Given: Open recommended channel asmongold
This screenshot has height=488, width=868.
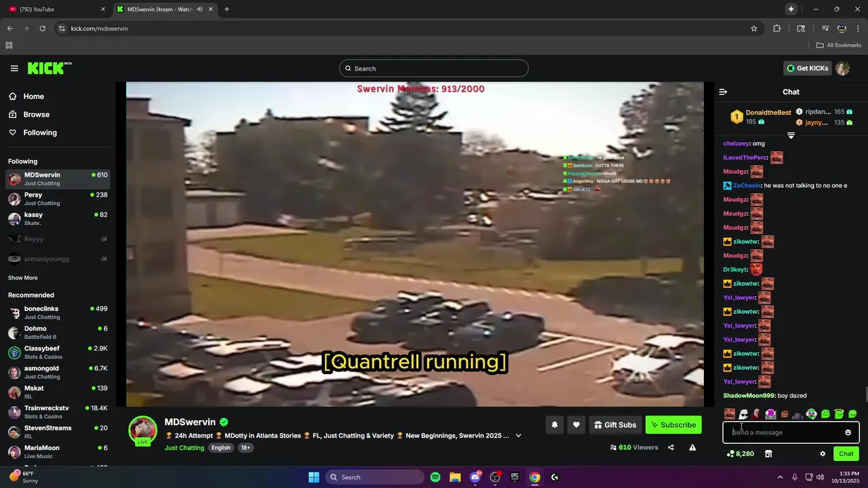Looking at the screenshot, I should [58, 372].
